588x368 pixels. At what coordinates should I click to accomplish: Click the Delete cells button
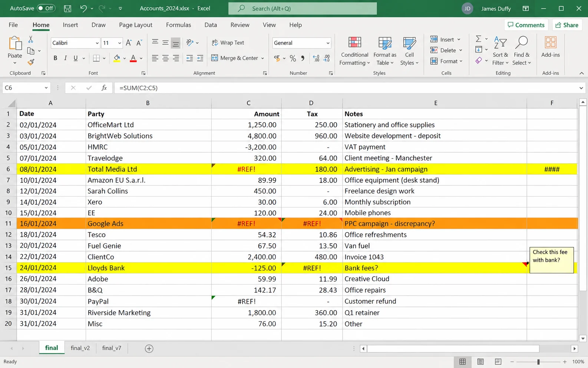(446, 50)
